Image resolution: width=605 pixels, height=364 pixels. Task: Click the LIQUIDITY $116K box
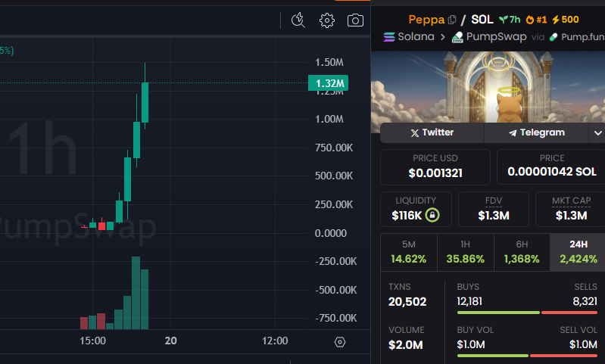point(416,209)
